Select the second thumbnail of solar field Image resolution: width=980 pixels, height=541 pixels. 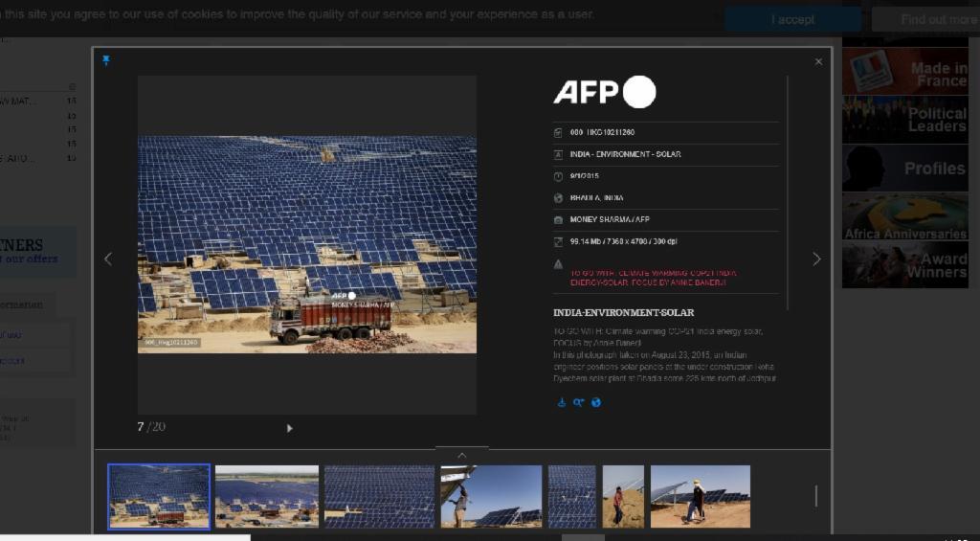[266, 496]
